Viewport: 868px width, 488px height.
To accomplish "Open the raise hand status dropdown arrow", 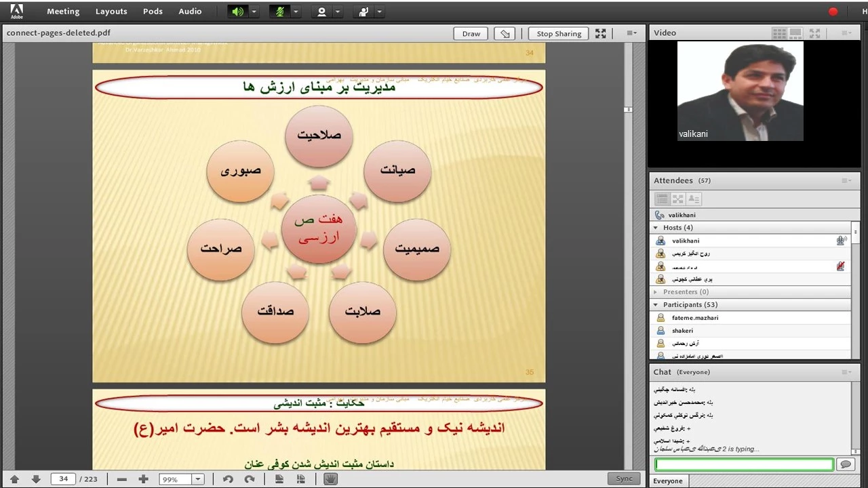I will tap(379, 12).
